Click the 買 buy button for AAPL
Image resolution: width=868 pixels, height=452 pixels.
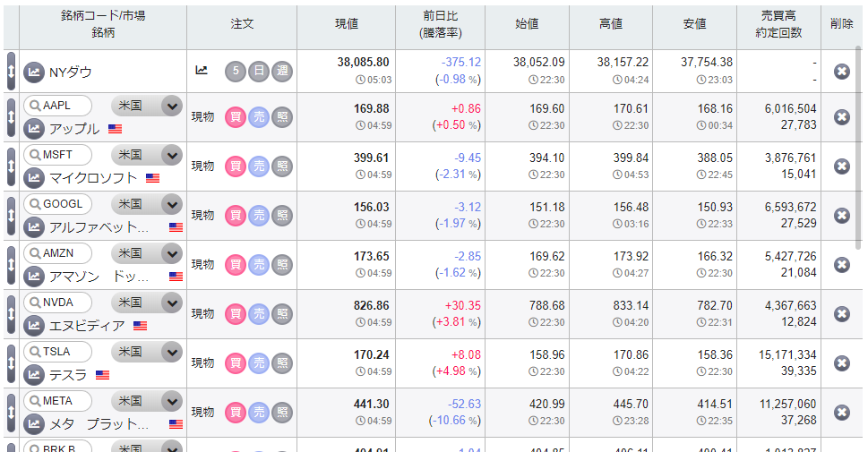point(235,116)
